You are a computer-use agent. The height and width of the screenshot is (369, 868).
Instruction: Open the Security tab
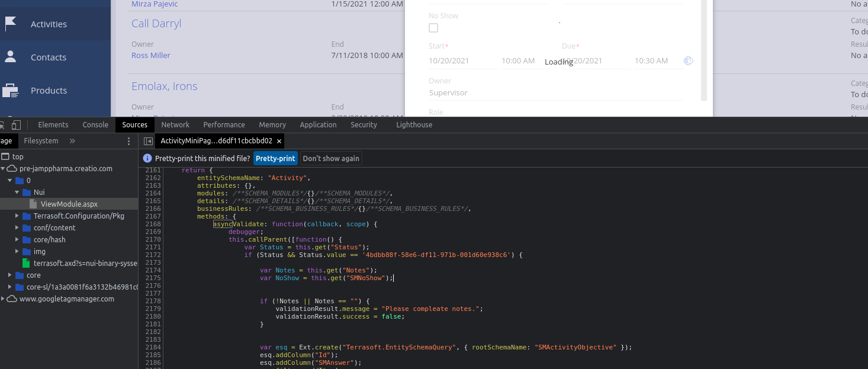(364, 124)
